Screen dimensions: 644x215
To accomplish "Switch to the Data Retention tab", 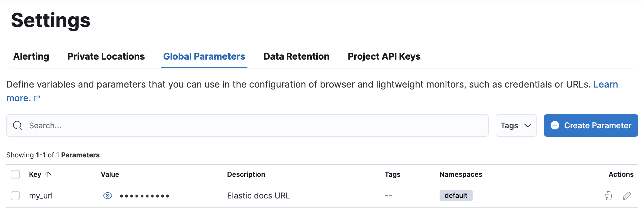I will (x=296, y=56).
